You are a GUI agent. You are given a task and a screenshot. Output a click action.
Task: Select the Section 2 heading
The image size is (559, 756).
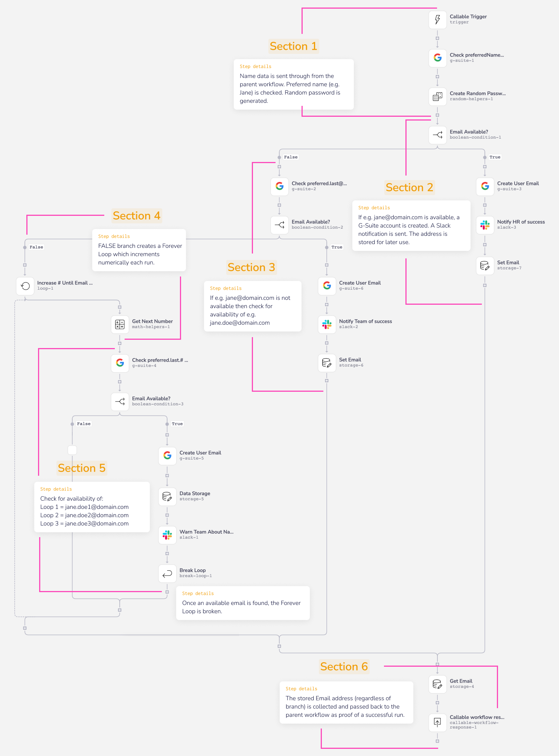click(410, 188)
